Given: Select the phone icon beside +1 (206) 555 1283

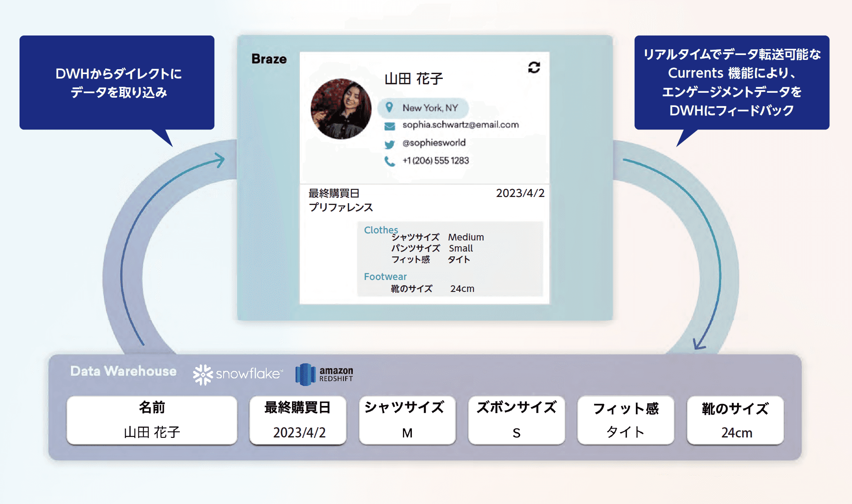Looking at the screenshot, I should pyautogui.click(x=389, y=161).
